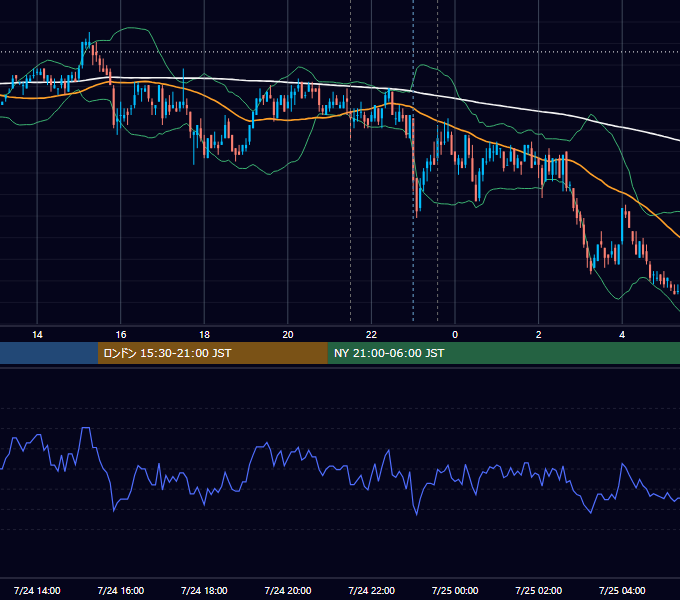Image resolution: width=680 pixels, height=600 pixels.
Task: Click the 7/24 20:00 time label
Action: point(288,590)
